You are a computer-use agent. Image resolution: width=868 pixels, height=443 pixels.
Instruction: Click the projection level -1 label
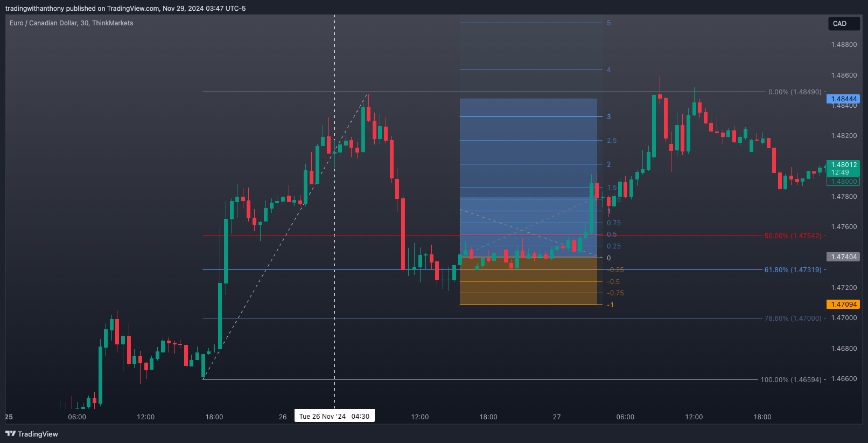(x=611, y=305)
